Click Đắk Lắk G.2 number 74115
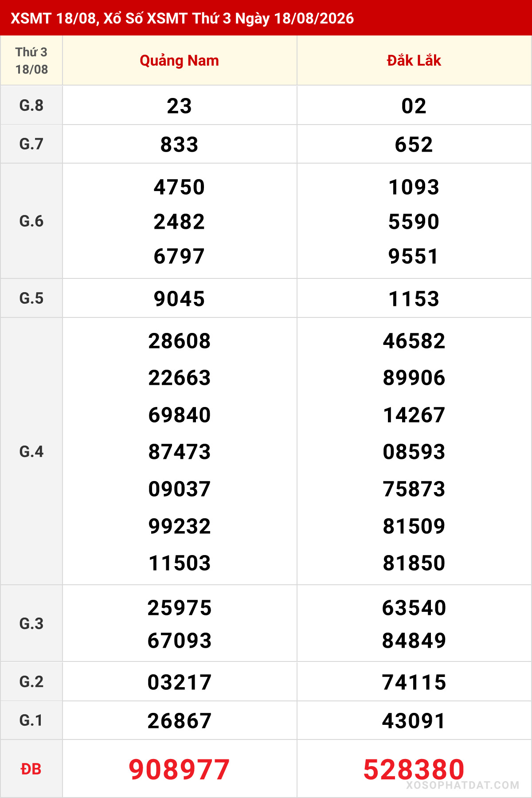 tap(414, 682)
